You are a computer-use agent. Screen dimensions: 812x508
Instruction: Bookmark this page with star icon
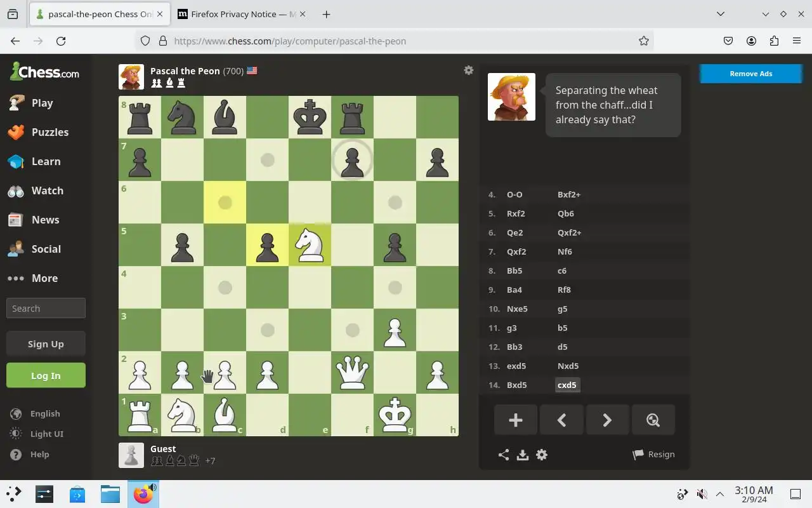[644, 41]
